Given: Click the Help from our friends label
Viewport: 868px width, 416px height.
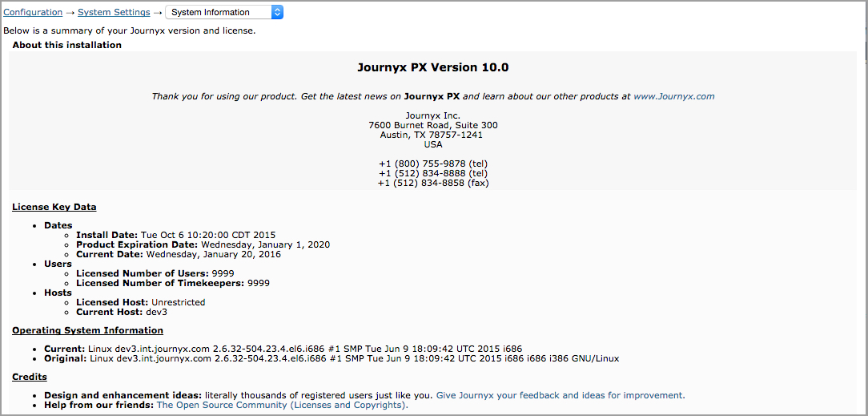Looking at the screenshot, I should tap(99, 406).
